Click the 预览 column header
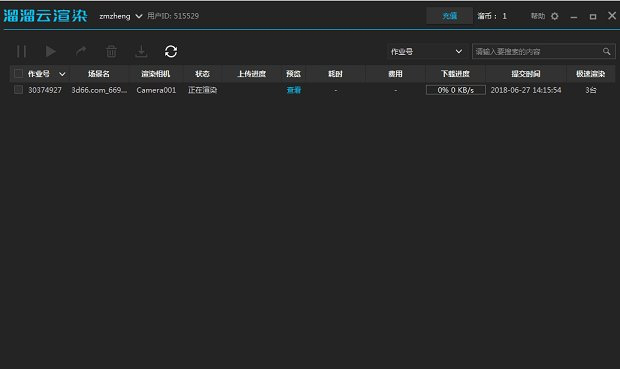This screenshot has height=383, width=620. pos(293,74)
